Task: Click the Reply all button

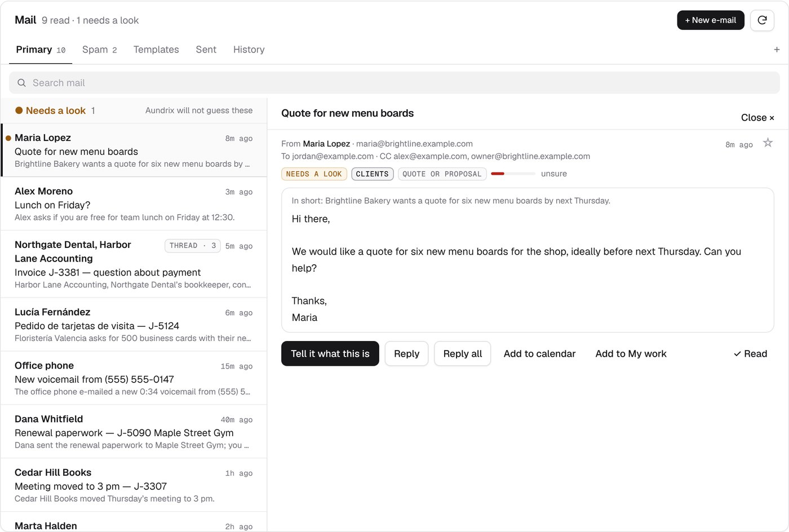Action: point(463,354)
